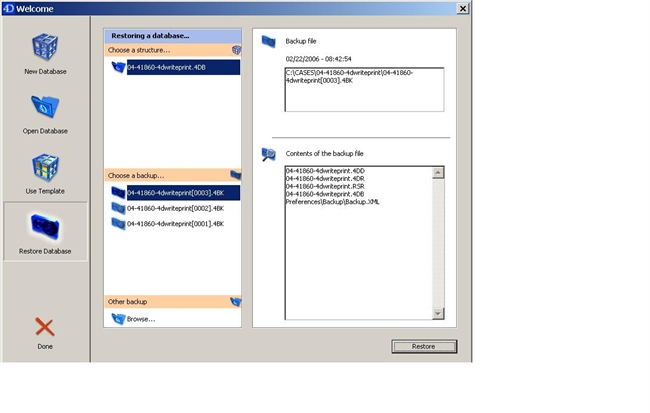Choose the Restore Database icon
This screenshot has height=413, width=650.
tap(45, 227)
